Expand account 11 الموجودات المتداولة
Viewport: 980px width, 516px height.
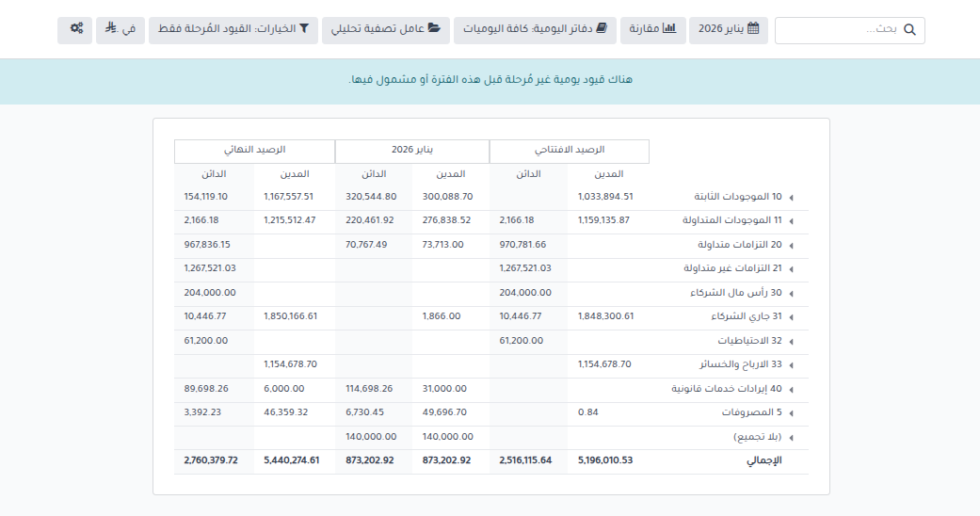click(791, 221)
